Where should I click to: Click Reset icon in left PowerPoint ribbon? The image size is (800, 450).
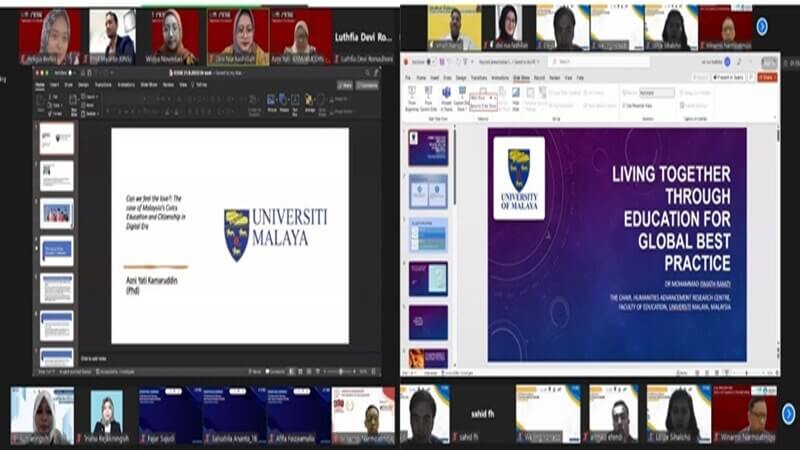pyautogui.click(x=88, y=105)
